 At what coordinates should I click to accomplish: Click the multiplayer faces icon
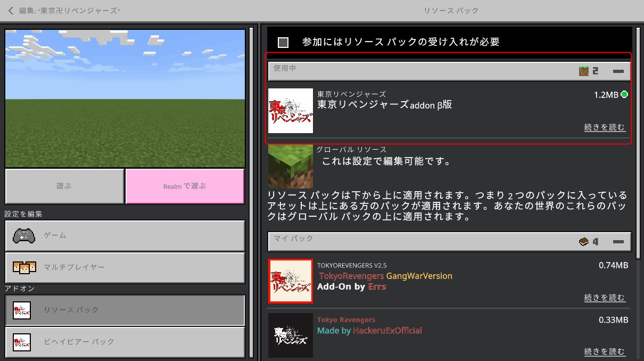pos(24,267)
